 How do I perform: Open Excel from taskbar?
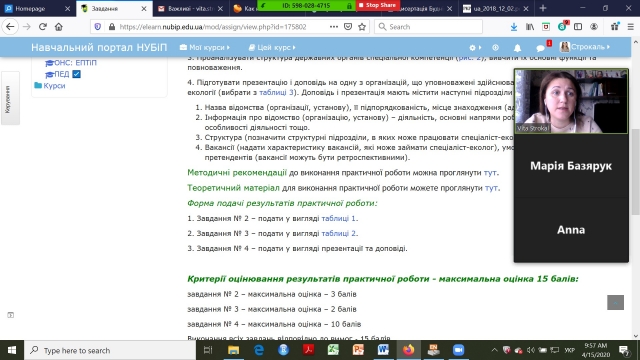(x=333, y=350)
